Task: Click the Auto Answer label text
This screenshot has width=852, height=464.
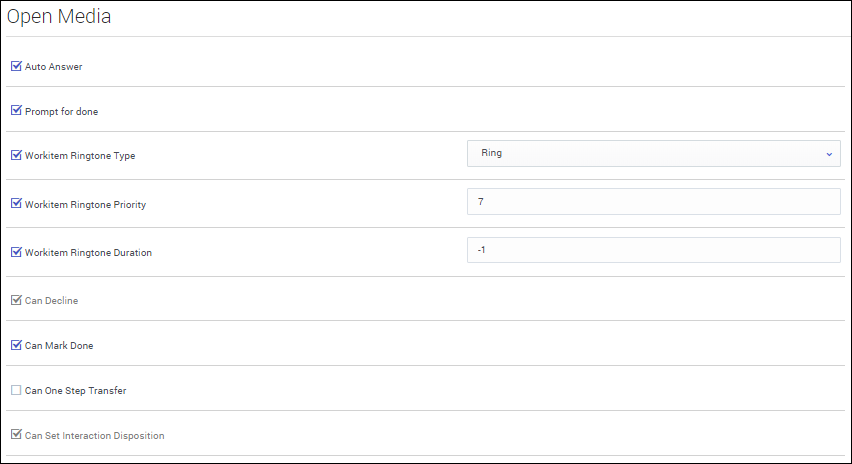Action: 54,67
